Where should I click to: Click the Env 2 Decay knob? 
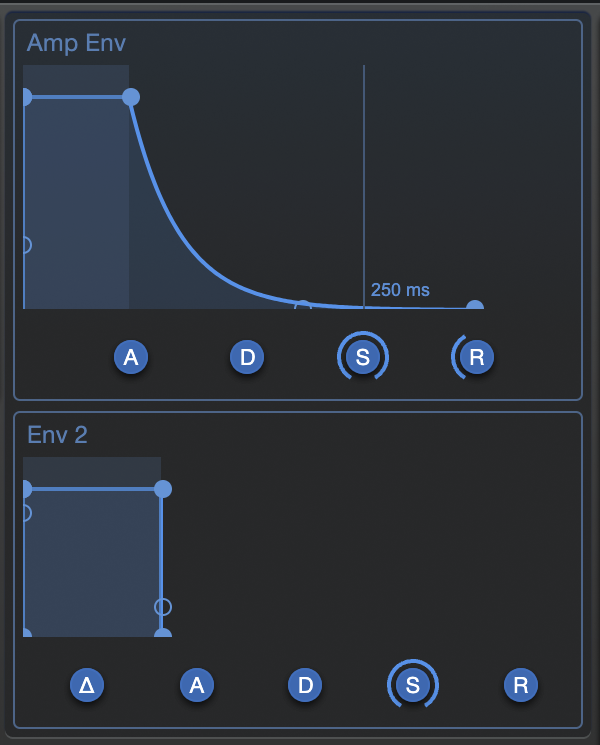click(305, 685)
